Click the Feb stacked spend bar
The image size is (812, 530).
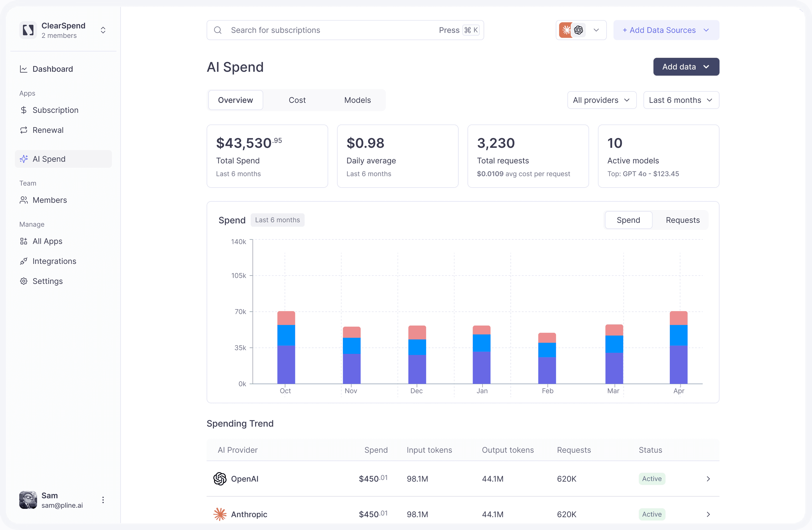547,358
